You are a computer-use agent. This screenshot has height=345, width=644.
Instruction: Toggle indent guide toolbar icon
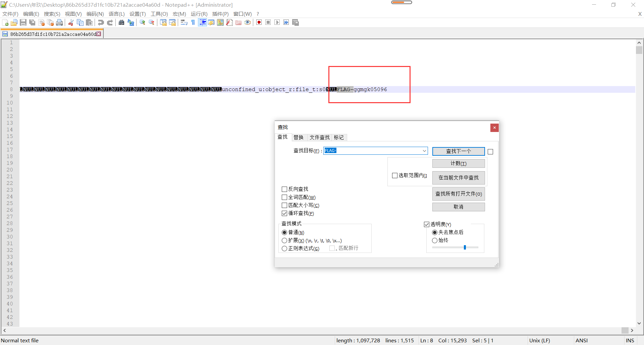pyautogui.click(x=202, y=22)
